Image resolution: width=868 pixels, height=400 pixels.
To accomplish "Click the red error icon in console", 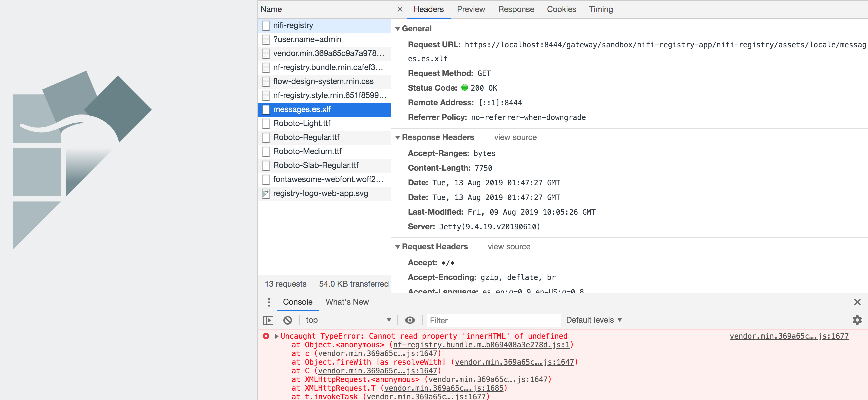I will (266, 336).
